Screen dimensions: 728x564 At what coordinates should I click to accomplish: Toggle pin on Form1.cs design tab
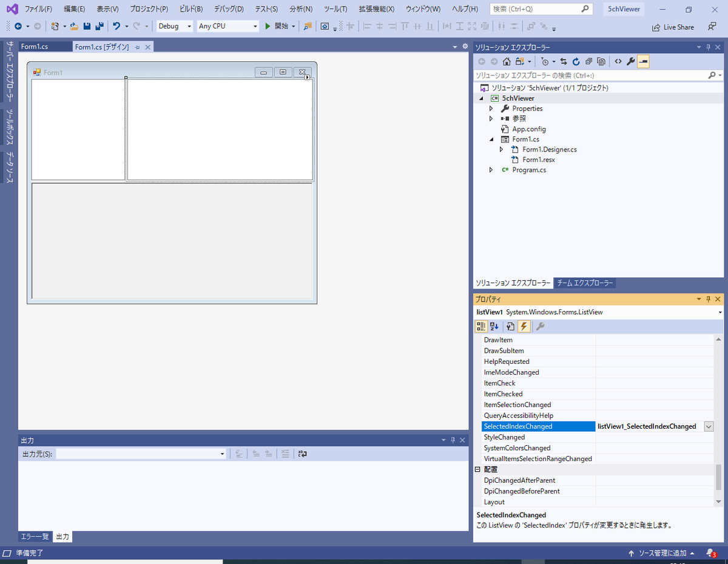[x=138, y=47]
